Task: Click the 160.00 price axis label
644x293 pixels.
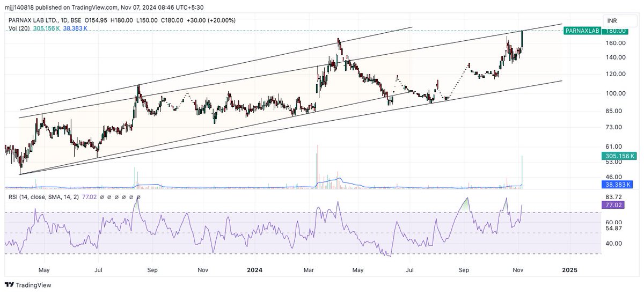Action: click(616, 43)
